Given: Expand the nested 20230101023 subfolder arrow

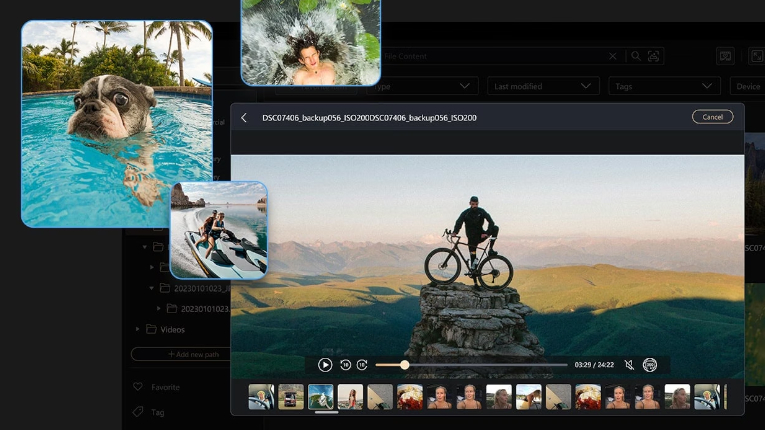Looking at the screenshot, I should 159,310.
